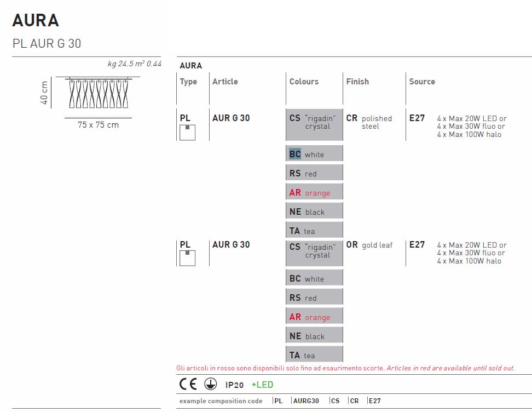Image resolution: width=532 pixels, height=412 pixels.
Task: Select the OR gold leaf finish
Action: coord(369,245)
